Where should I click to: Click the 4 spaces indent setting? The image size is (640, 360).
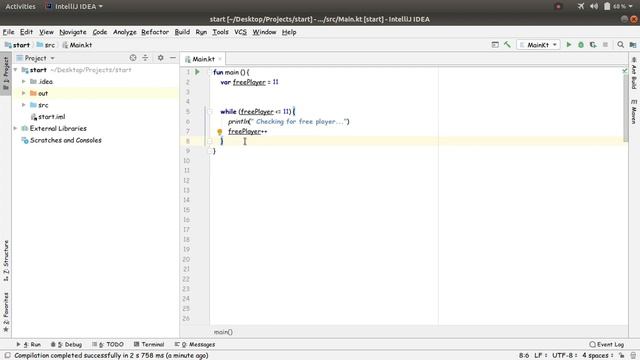pos(598,356)
